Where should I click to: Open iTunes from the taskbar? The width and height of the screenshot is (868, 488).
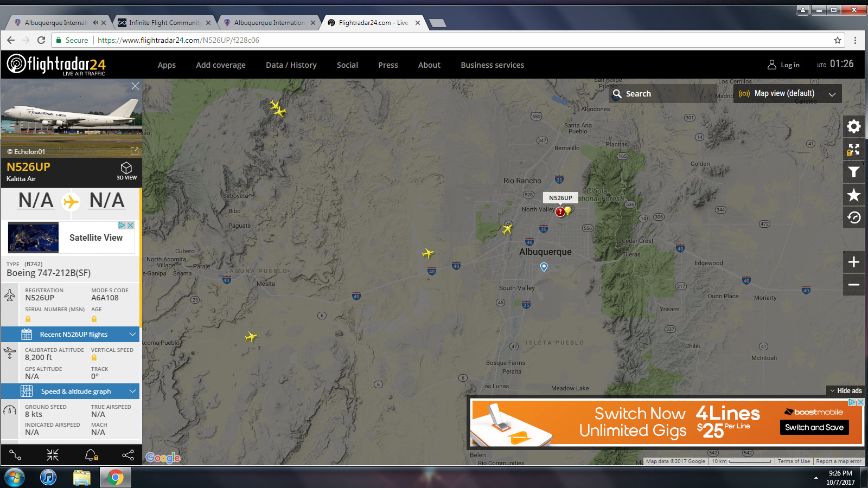[x=48, y=478]
